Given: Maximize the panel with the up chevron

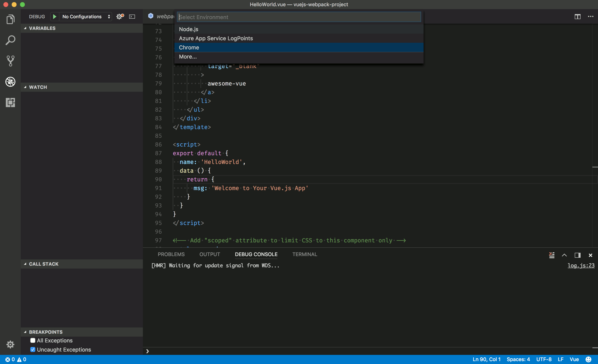Looking at the screenshot, I should [x=564, y=255].
